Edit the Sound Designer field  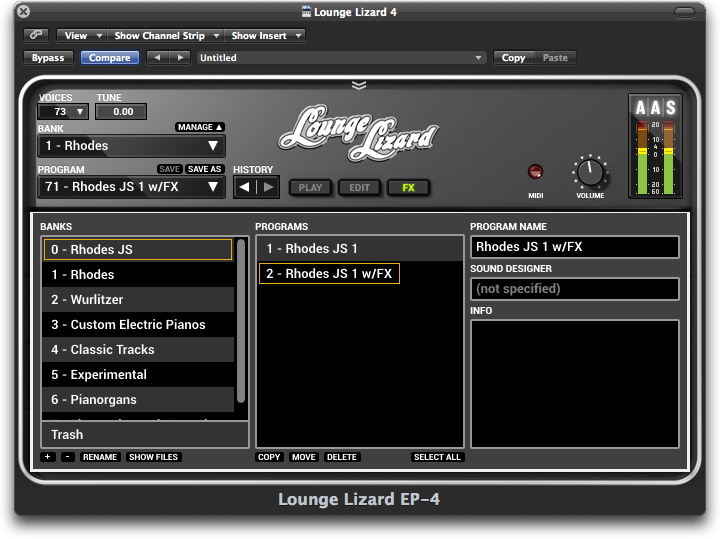(x=574, y=289)
